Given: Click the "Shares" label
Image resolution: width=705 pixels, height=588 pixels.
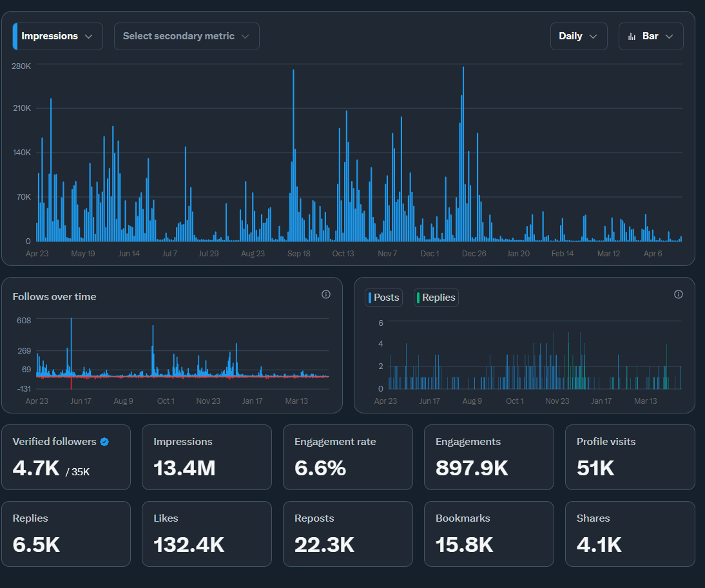Looking at the screenshot, I should click(593, 518).
